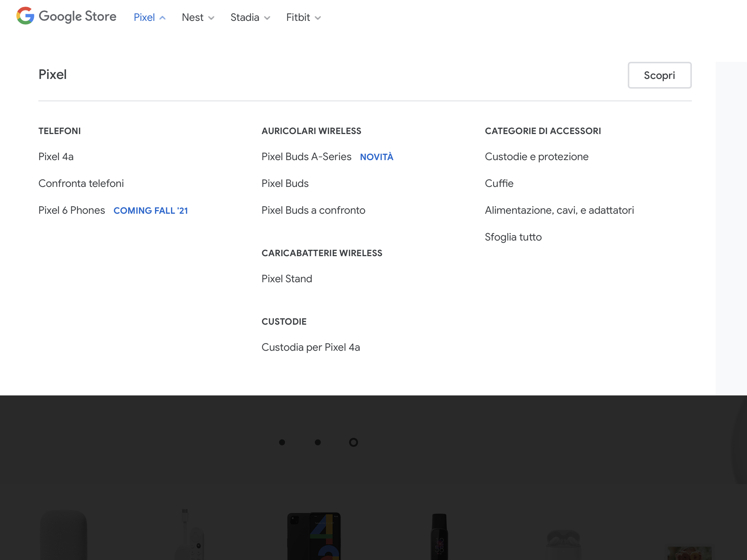
Task: Click the CARICABATTERIE WIRELESS heading
Action: (x=322, y=253)
